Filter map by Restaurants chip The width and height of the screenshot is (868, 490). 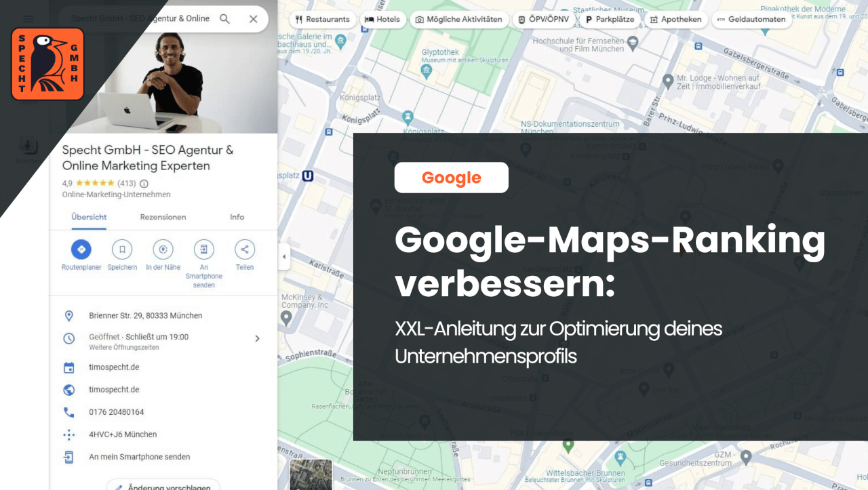coord(323,20)
